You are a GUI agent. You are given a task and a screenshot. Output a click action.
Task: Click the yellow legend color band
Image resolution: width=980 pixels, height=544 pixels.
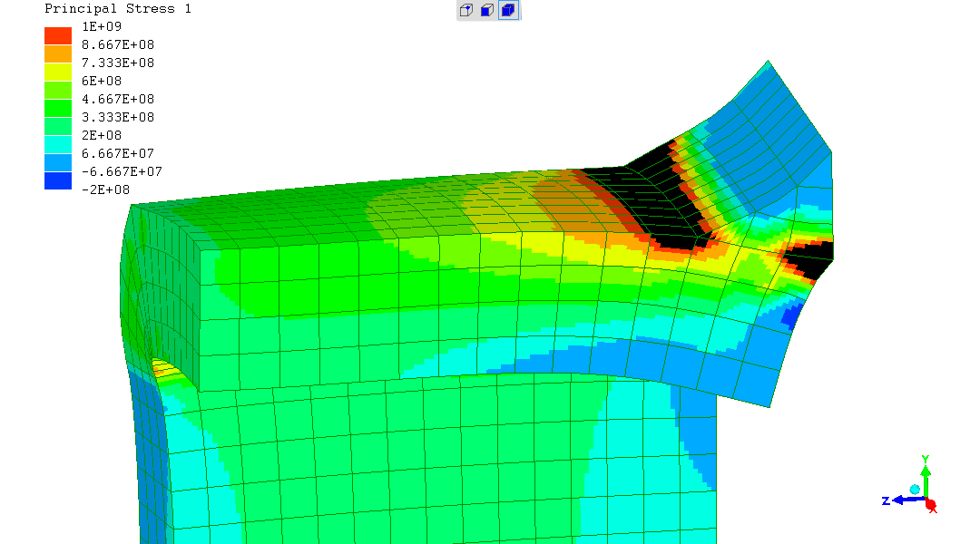(58, 72)
